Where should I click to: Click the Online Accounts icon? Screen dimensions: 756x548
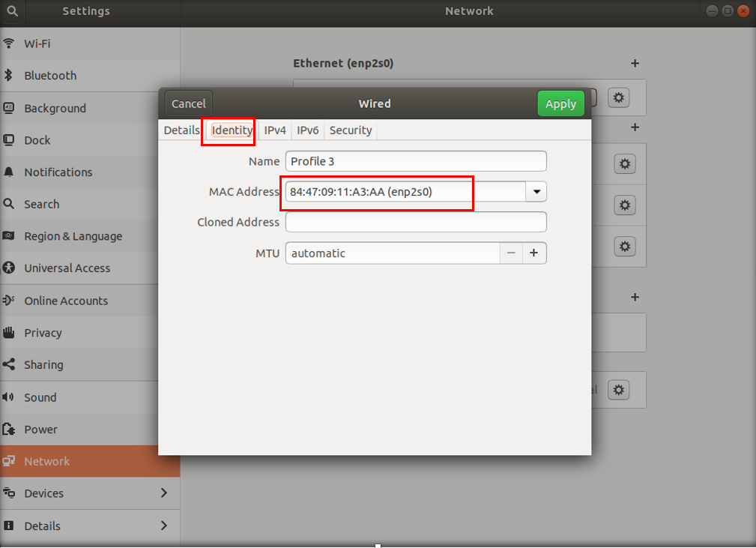(9, 301)
